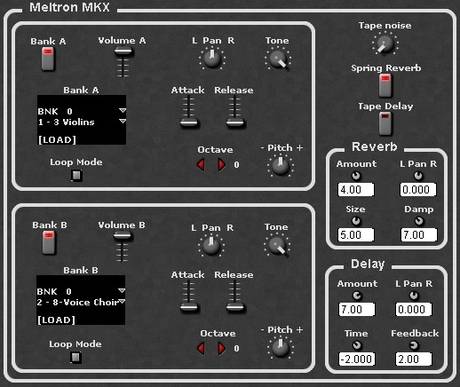Click the Reverb Amount field showing 4.00
Screen dimensions: 460x387
click(356, 190)
